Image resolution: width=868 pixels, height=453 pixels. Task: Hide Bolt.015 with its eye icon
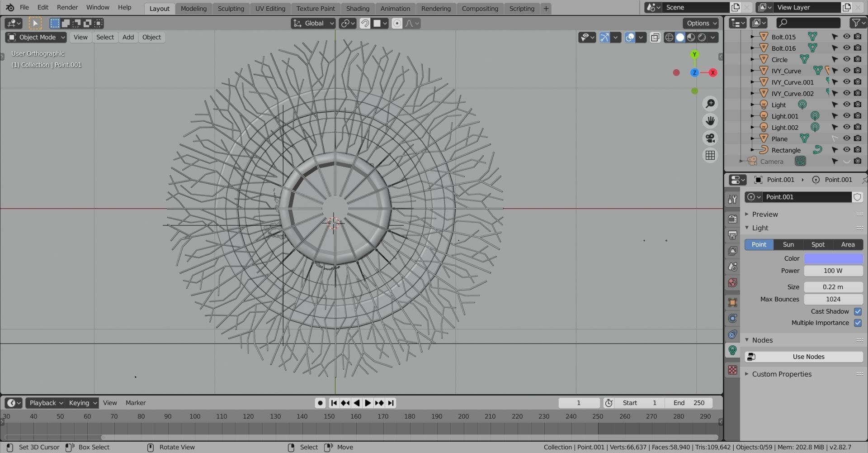846,37
